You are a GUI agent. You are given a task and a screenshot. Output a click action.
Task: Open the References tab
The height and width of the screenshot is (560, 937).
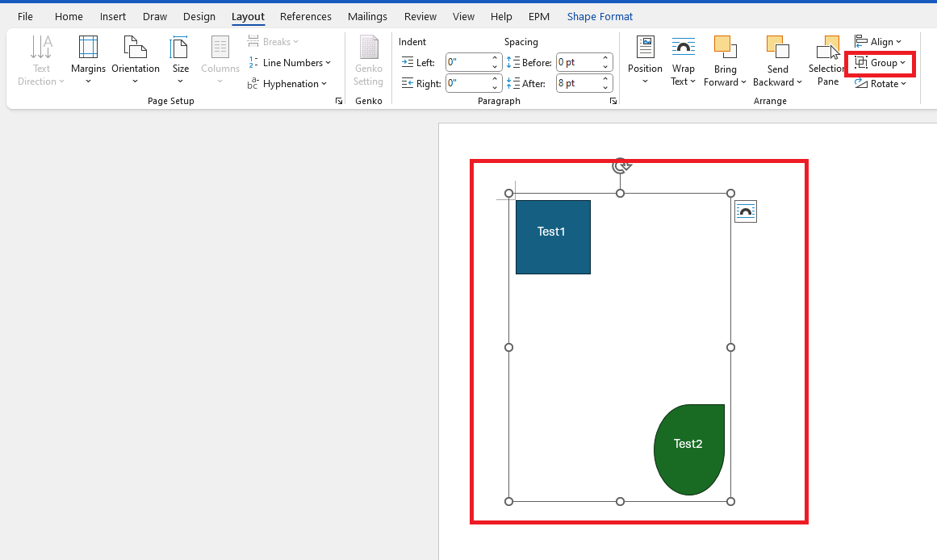coord(305,17)
